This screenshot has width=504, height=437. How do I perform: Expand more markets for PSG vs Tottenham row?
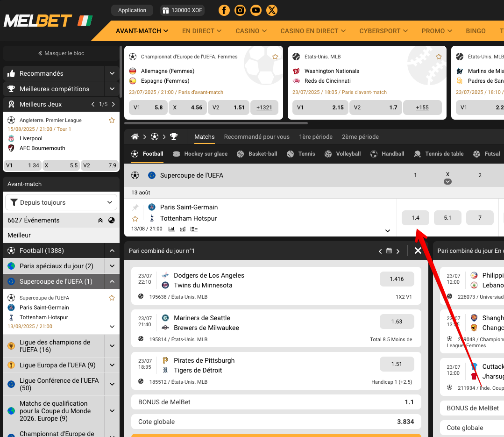click(x=388, y=230)
